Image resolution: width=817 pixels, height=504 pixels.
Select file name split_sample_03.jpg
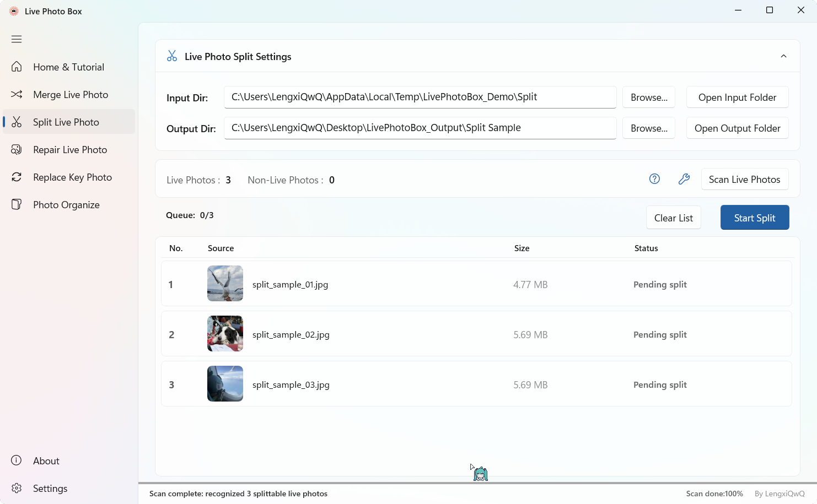(x=291, y=385)
